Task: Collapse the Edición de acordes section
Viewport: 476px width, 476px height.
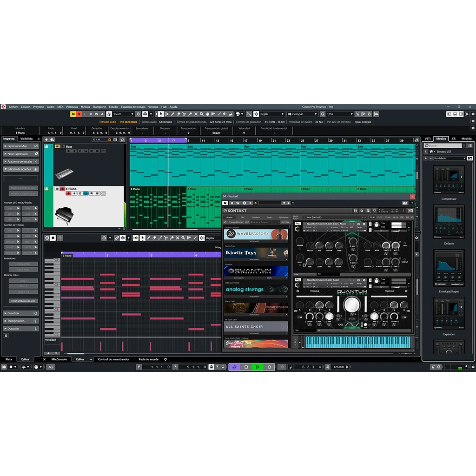Action: (x=20, y=169)
